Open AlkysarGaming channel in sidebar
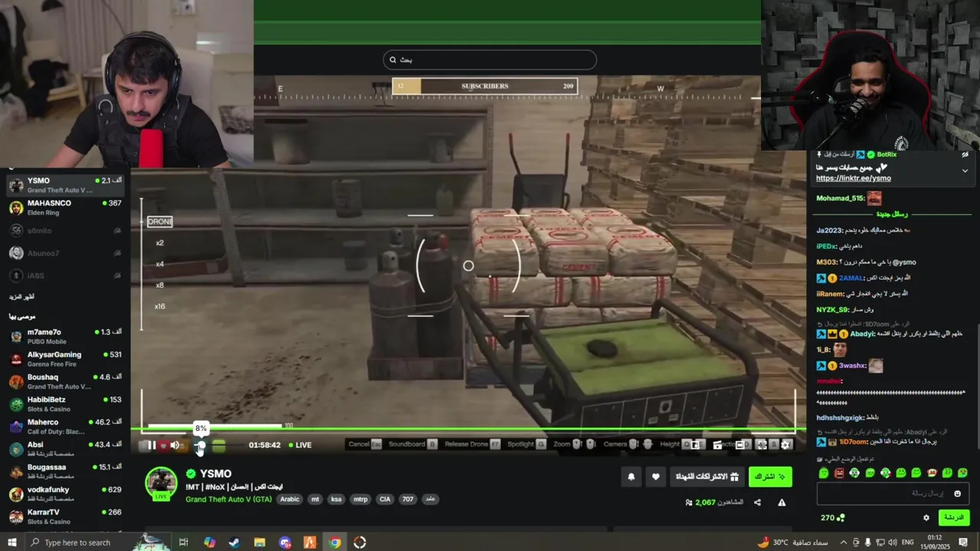 coord(65,359)
